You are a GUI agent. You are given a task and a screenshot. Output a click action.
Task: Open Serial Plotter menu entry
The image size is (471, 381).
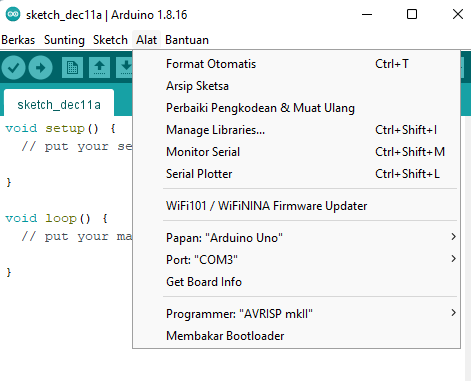[x=296, y=174]
